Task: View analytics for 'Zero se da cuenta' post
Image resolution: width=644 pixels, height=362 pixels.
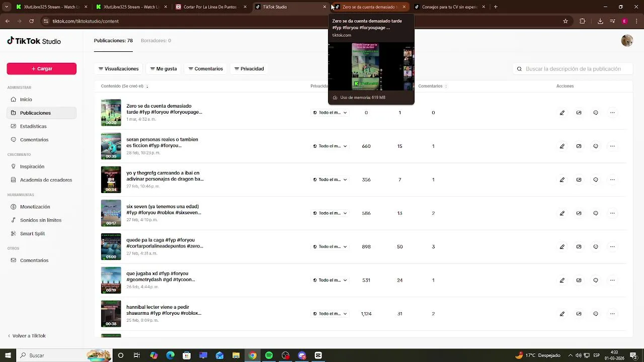Action: [579, 113]
